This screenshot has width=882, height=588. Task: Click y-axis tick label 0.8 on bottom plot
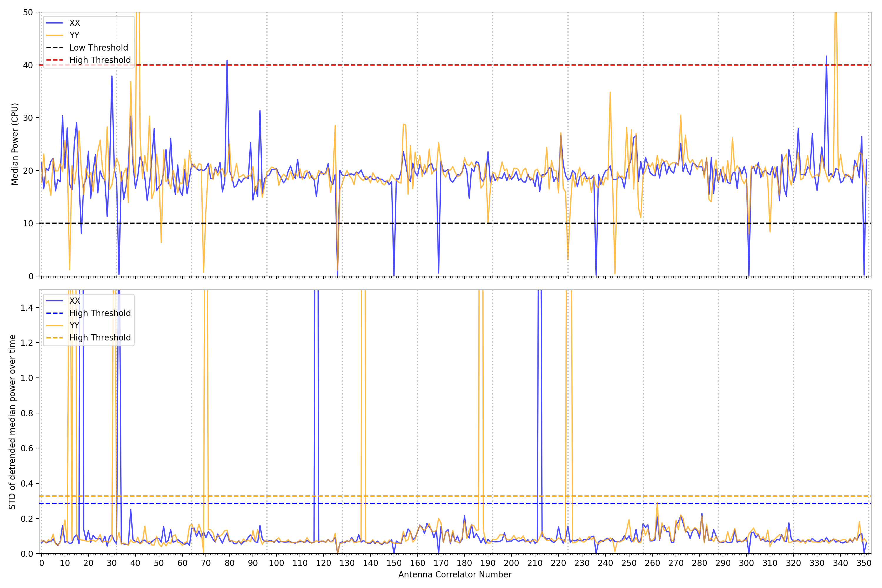[27, 413]
